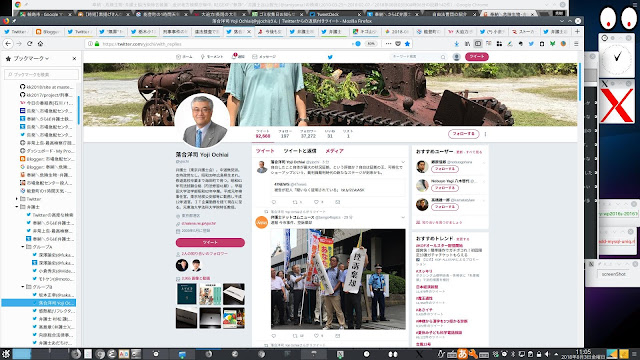
Task: Open Twitter Messages nav item
Action: pos(264,57)
